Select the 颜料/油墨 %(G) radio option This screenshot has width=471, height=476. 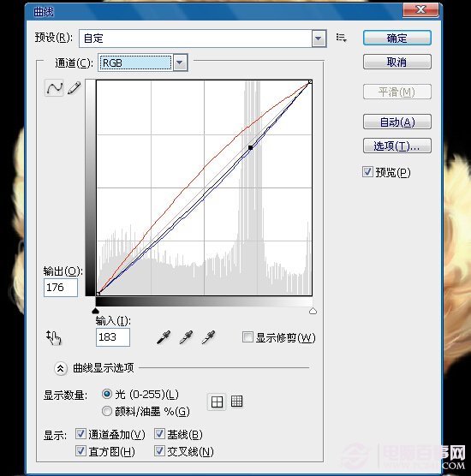[107, 411]
